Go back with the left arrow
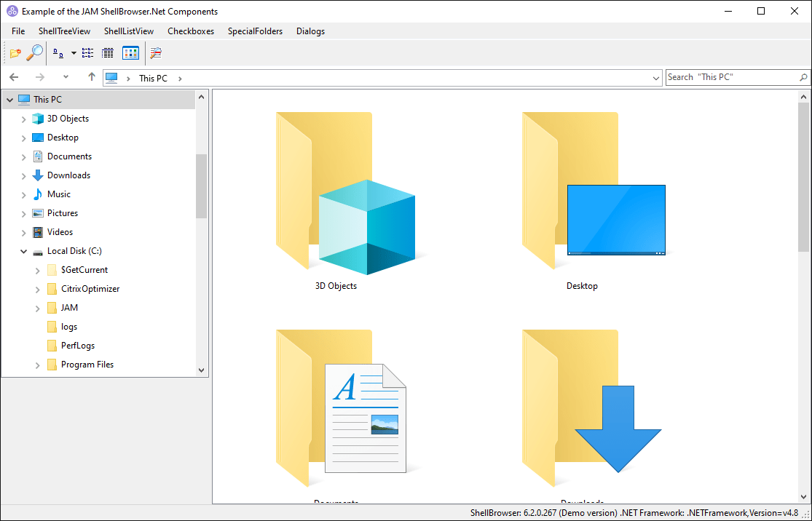This screenshot has height=521, width=812. coord(14,77)
